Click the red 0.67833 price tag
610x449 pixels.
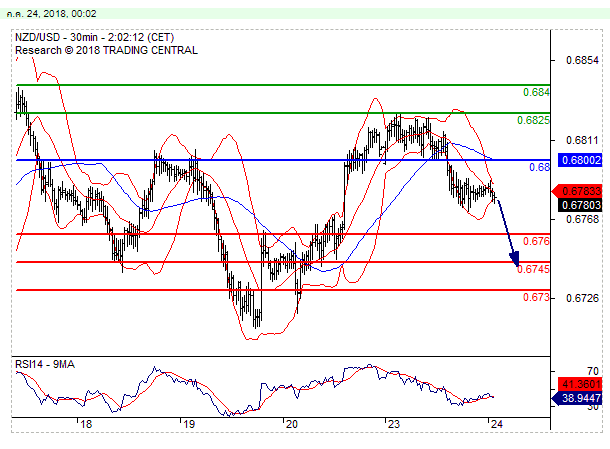point(577,191)
